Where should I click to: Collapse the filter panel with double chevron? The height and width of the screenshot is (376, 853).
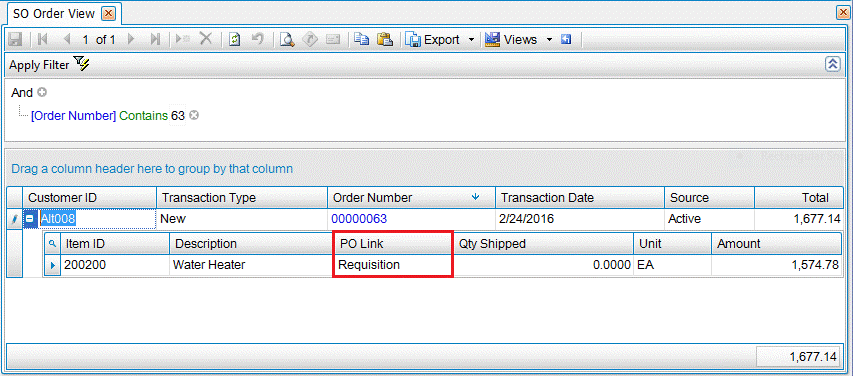(832, 64)
